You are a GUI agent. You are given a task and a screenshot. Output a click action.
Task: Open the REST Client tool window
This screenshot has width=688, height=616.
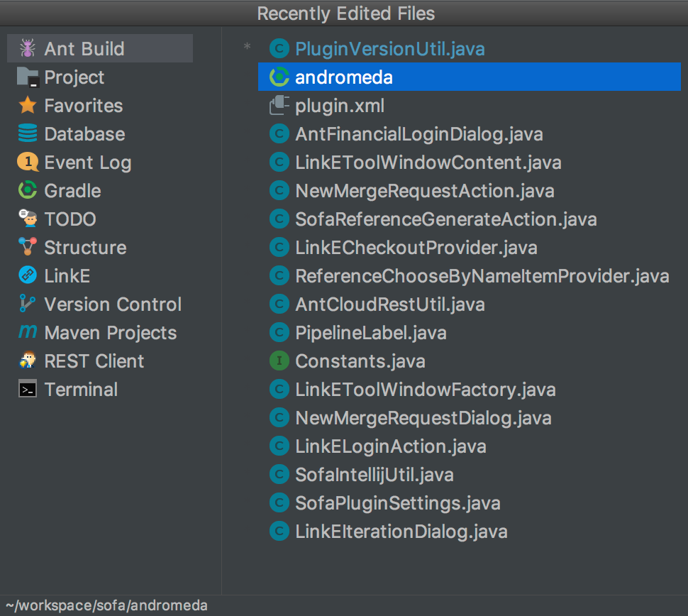point(100,361)
